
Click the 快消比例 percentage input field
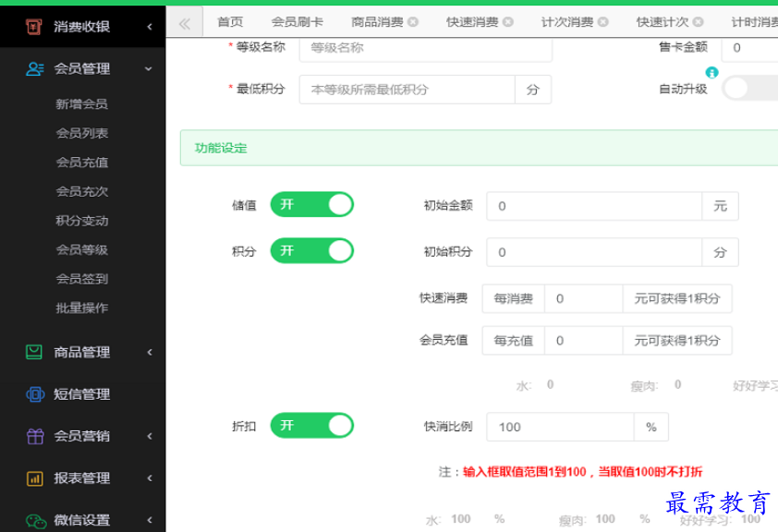tap(560, 427)
